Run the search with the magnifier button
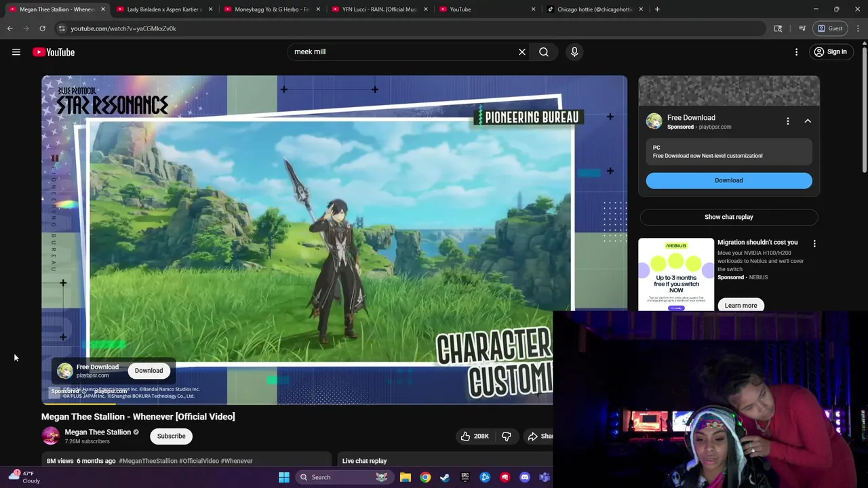Image resolution: width=868 pixels, height=488 pixels. tap(544, 52)
